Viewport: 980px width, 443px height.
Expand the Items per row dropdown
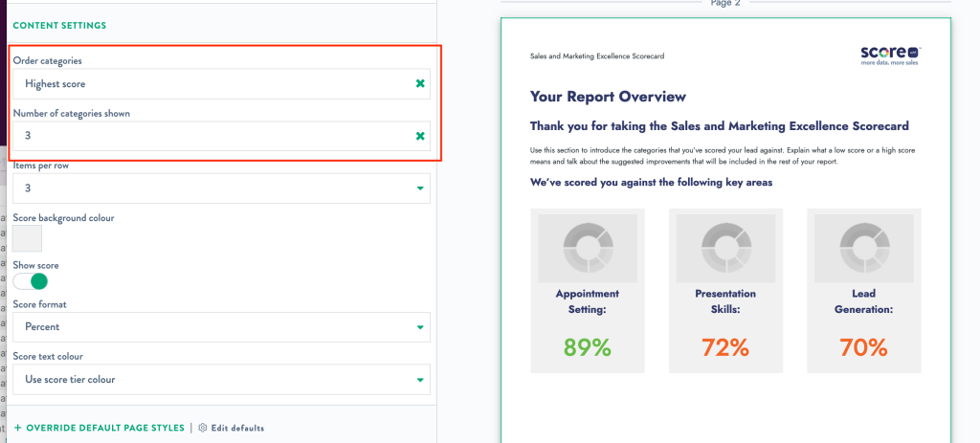pyautogui.click(x=221, y=188)
